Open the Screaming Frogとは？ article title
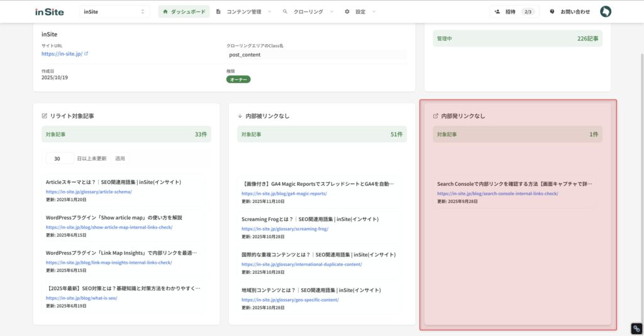This screenshot has width=644, height=336. coord(310,219)
